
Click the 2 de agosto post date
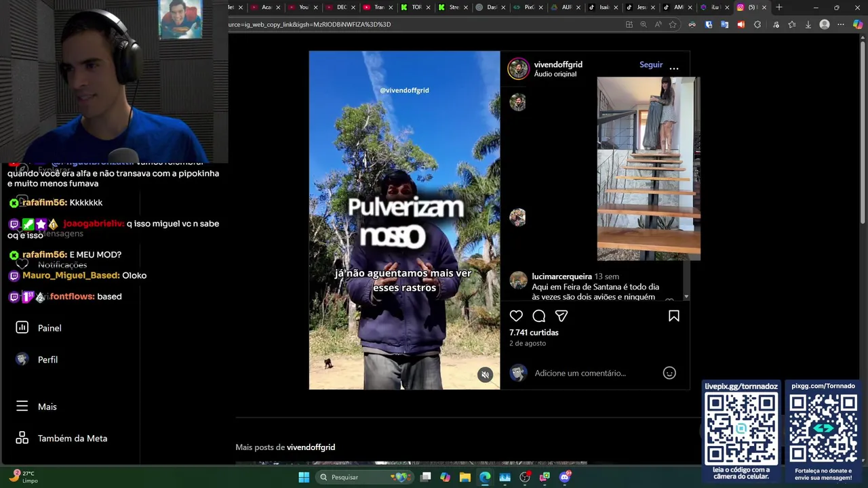click(528, 344)
